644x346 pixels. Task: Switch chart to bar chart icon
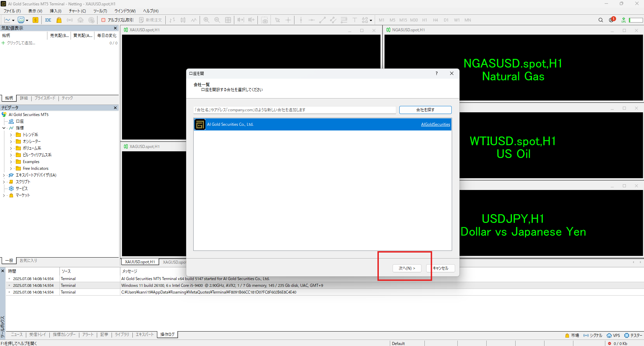point(172,20)
